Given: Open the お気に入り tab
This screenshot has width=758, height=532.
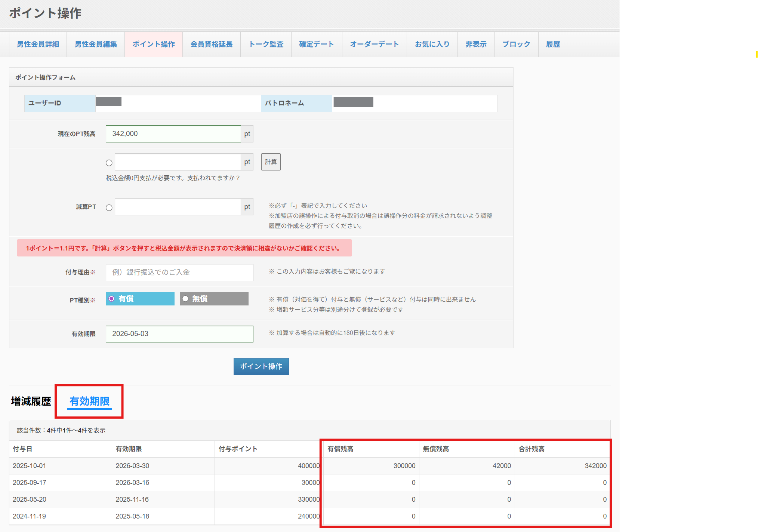Looking at the screenshot, I should 432,44.
